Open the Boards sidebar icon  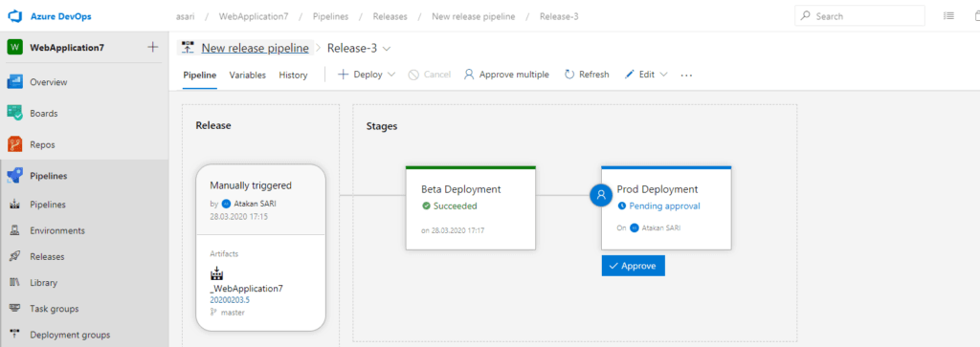coord(15,113)
